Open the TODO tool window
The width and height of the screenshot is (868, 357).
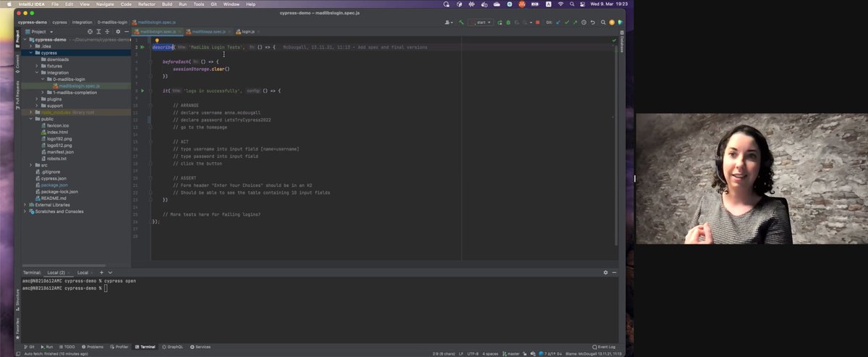pyautogui.click(x=67, y=347)
